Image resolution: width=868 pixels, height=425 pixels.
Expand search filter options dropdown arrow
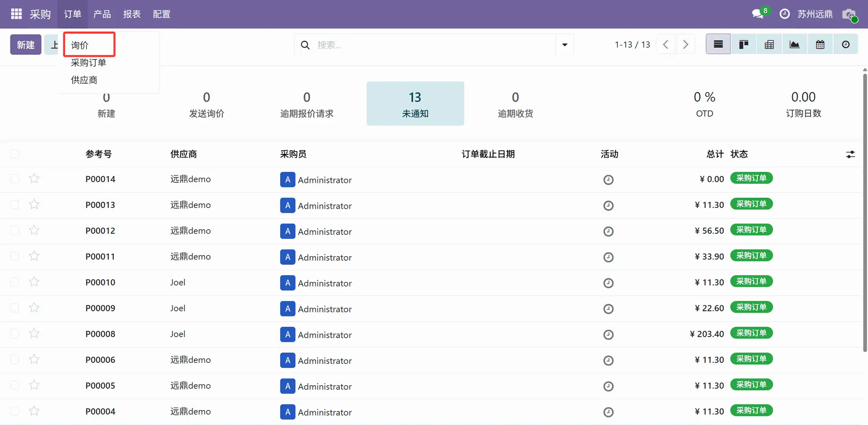(x=565, y=45)
